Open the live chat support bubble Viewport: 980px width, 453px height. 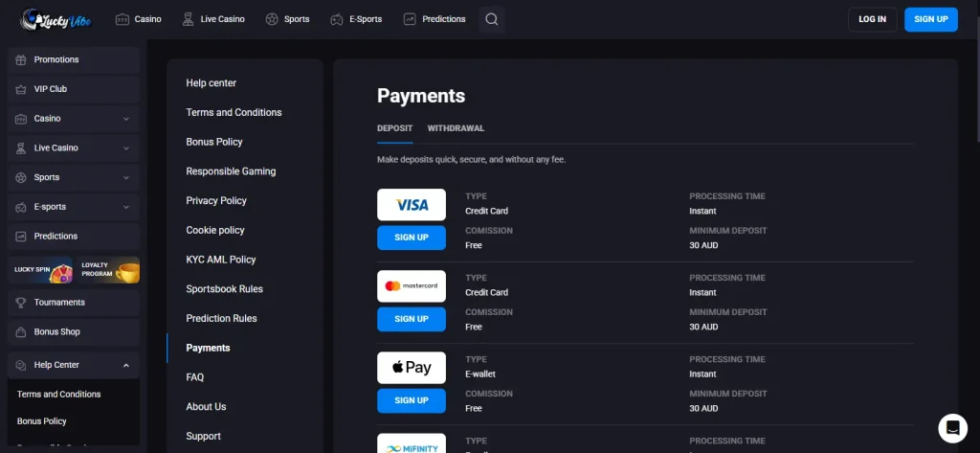pos(952,428)
